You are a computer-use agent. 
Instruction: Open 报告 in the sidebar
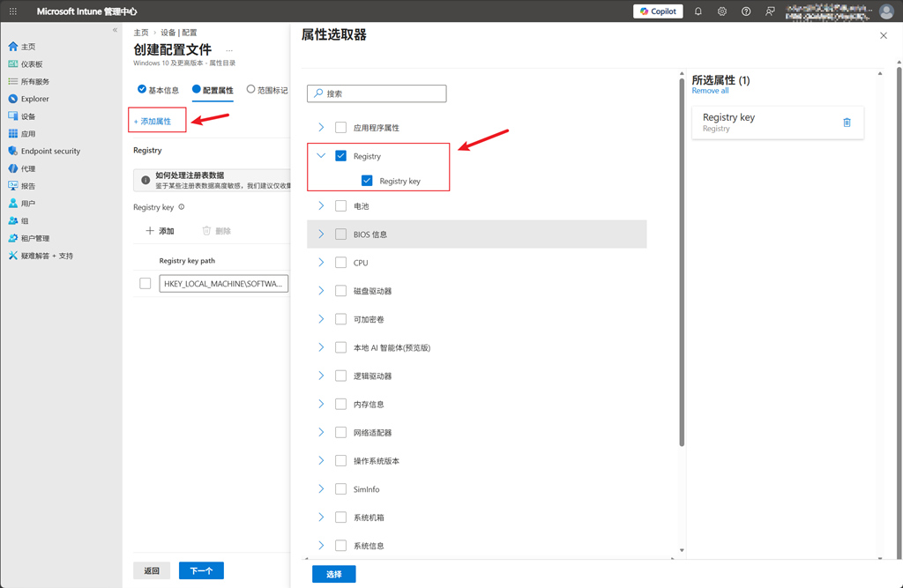pyautogui.click(x=22, y=186)
